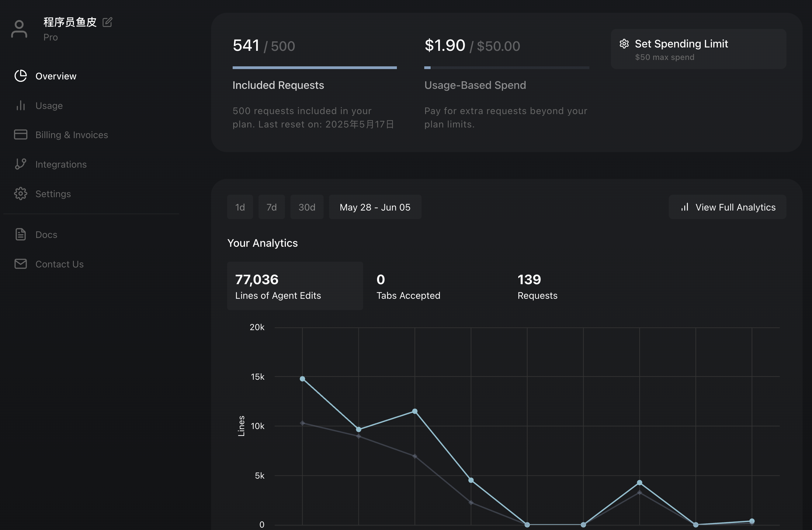Viewport: 812px width, 530px height.
Task: Click the Included Requests progress bar
Action: [x=314, y=68]
